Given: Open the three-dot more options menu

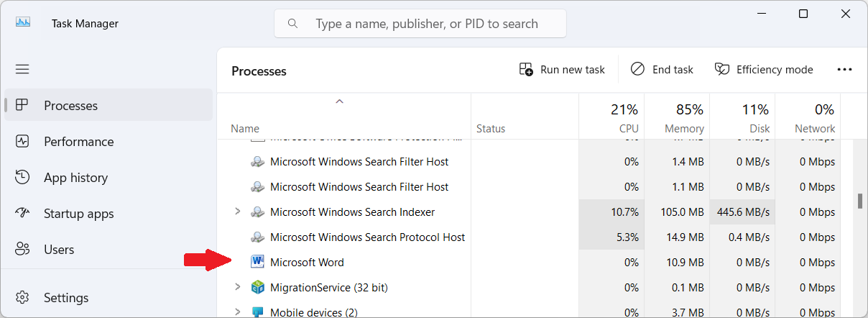Looking at the screenshot, I should click(844, 69).
